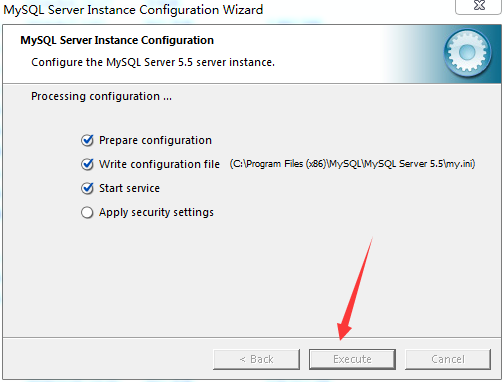The height and width of the screenshot is (382, 504).
Task: Click the Processing configuration status text
Action: [x=101, y=96]
